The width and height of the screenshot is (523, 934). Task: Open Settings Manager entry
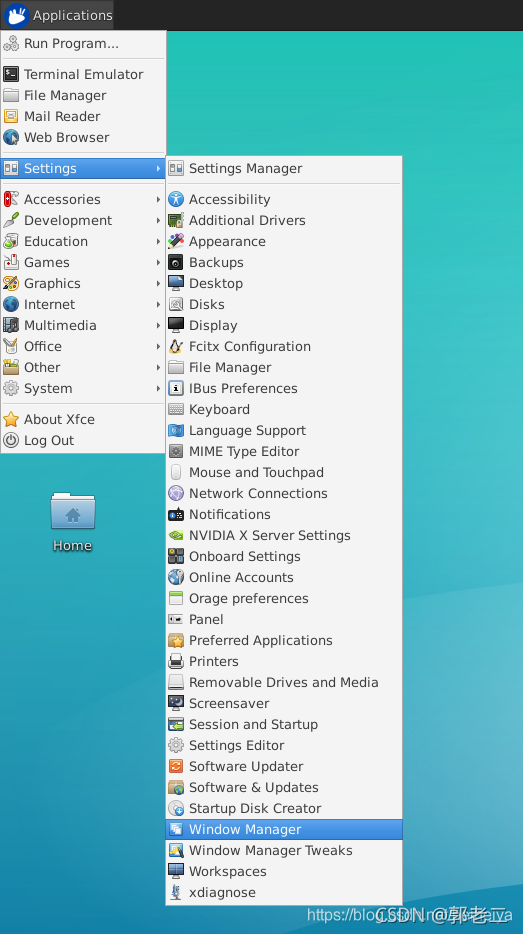(x=284, y=169)
